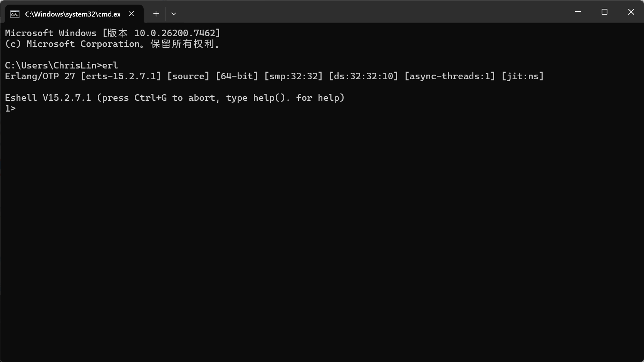This screenshot has width=644, height=362.
Task: Minimize the terminal window
Action: pyautogui.click(x=577, y=12)
